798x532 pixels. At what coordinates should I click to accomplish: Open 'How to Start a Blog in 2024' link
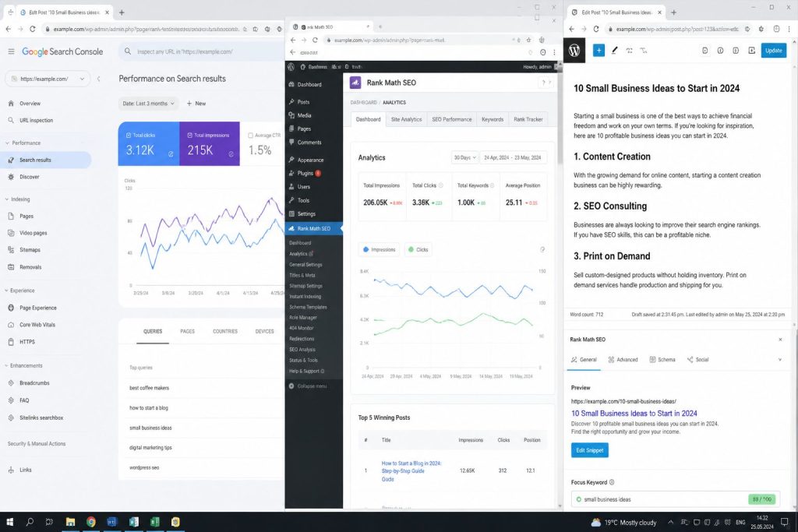point(411,471)
